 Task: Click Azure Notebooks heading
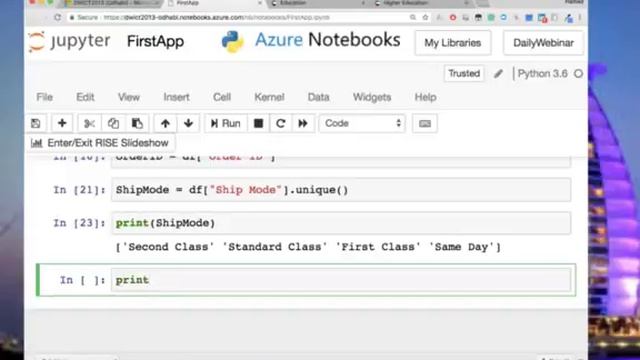coord(327,40)
